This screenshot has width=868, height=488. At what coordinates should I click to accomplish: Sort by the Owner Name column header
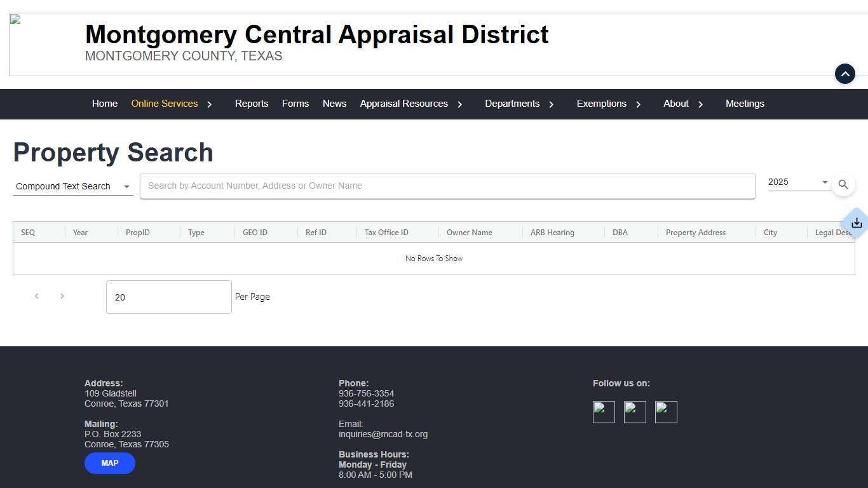[469, 233]
